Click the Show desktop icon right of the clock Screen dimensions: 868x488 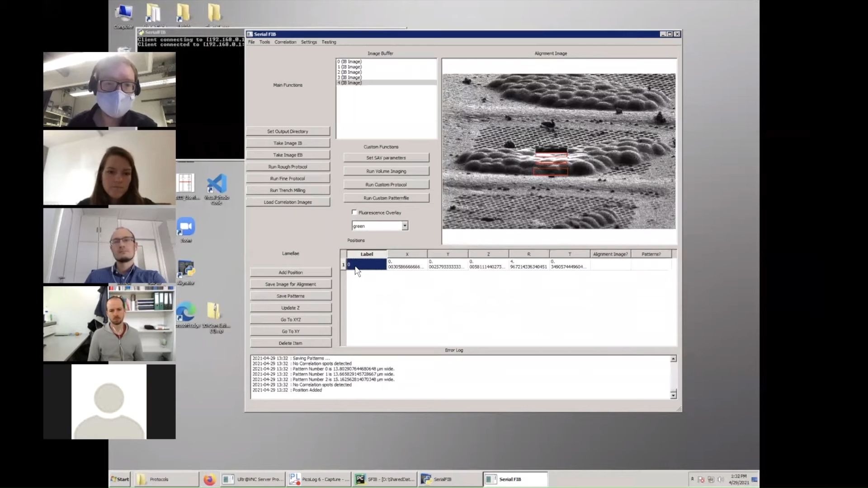click(755, 479)
